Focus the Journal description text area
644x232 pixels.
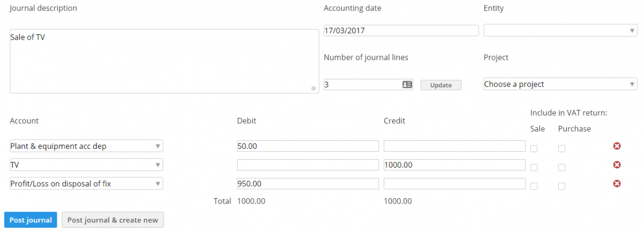tap(164, 61)
